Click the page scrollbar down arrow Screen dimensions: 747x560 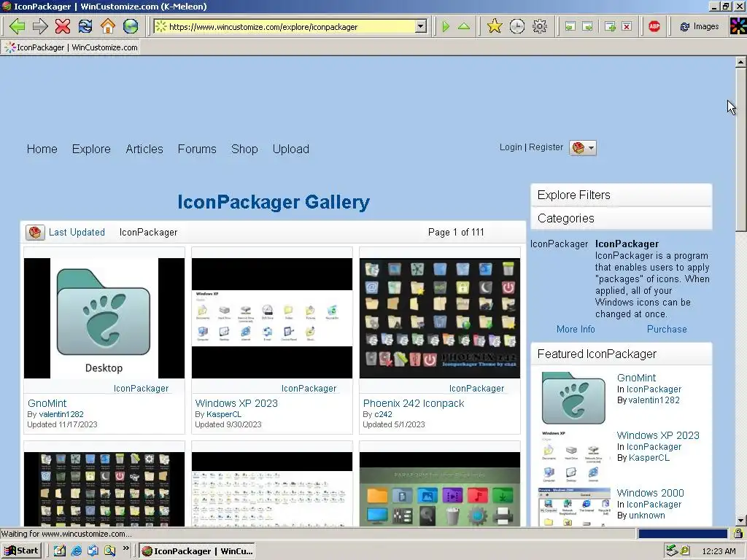click(740, 521)
